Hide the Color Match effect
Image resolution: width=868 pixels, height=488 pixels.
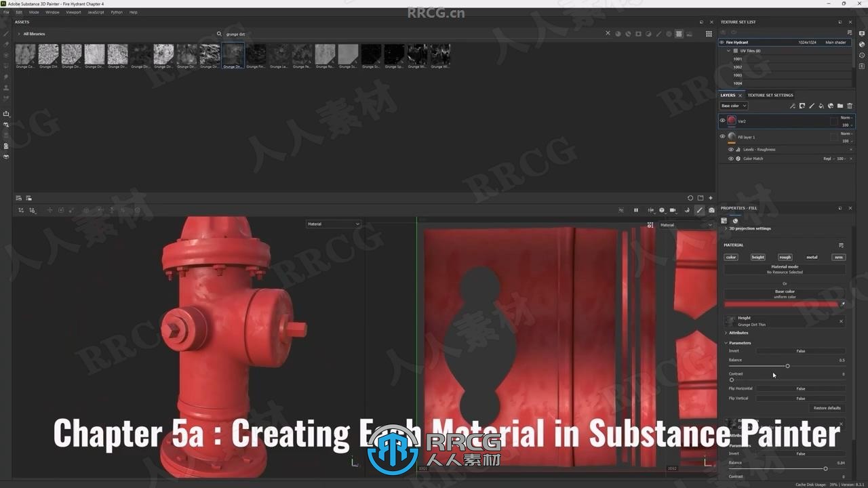pos(730,159)
